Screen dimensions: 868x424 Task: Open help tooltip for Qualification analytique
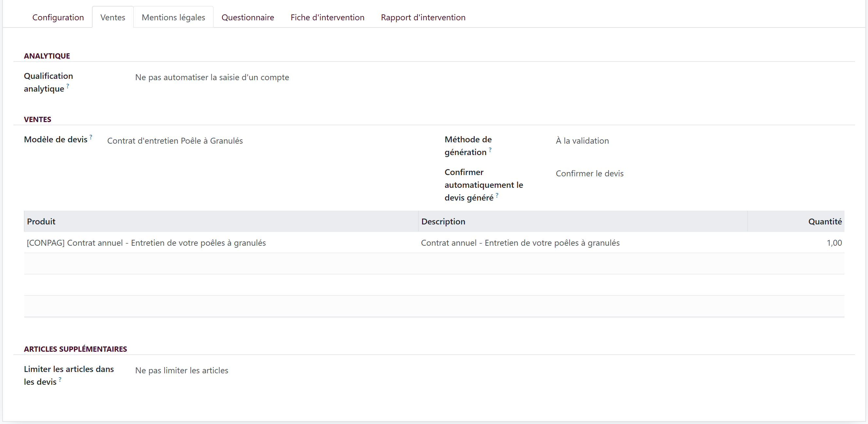click(x=68, y=86)
